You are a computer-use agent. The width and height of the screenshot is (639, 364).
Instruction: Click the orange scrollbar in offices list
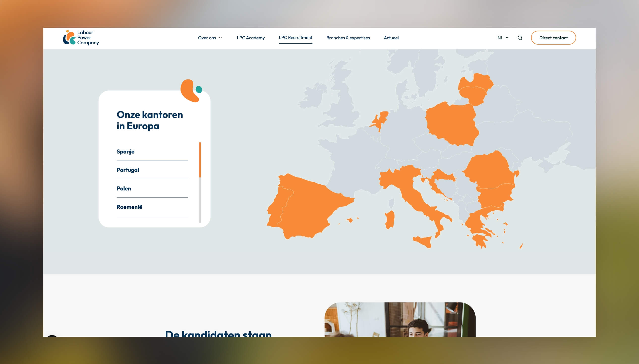[200, 160]
